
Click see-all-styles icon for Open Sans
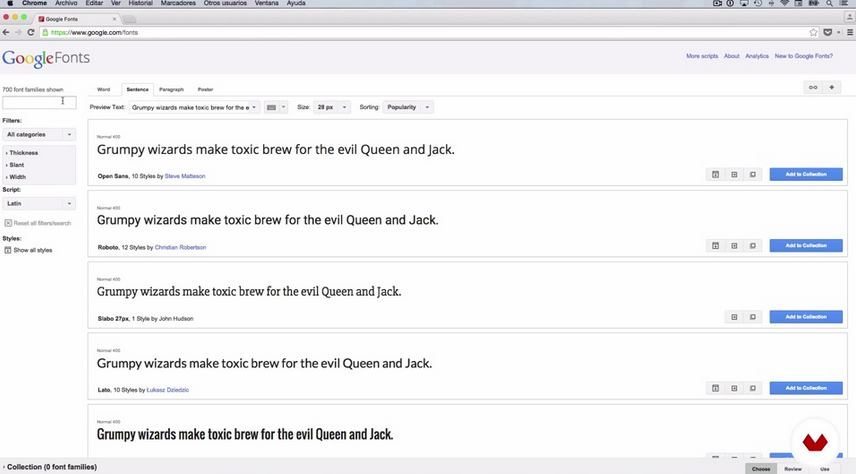coord(716,175)
